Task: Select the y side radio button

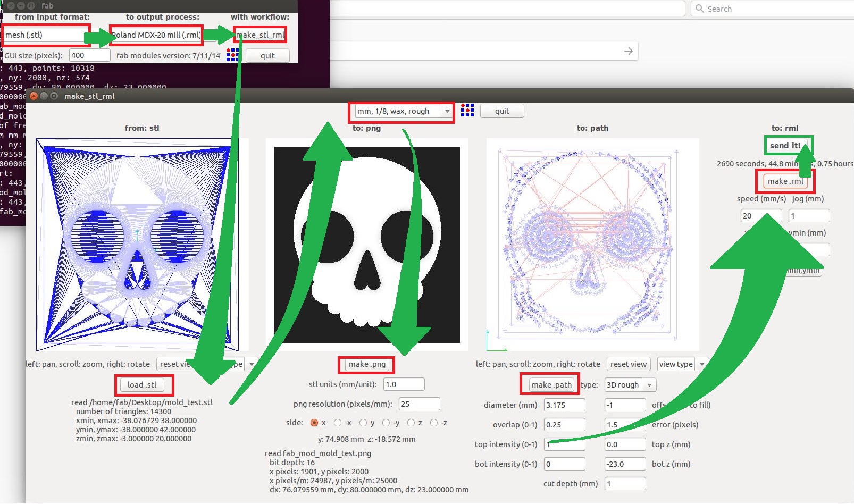Action: click(x=363, y=423)
